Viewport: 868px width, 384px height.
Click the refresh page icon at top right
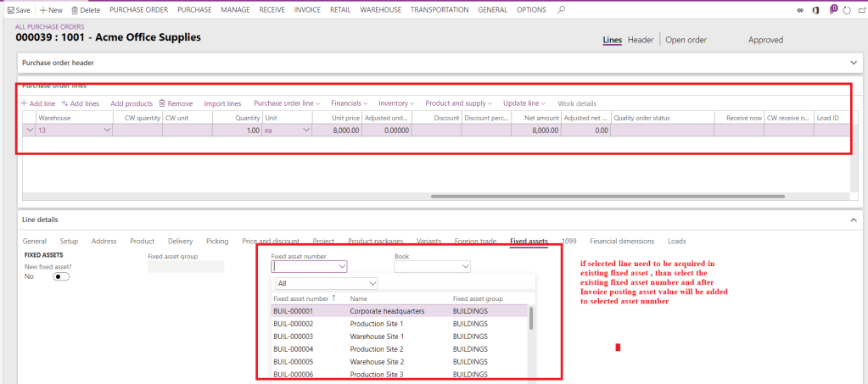pos(845,10)
